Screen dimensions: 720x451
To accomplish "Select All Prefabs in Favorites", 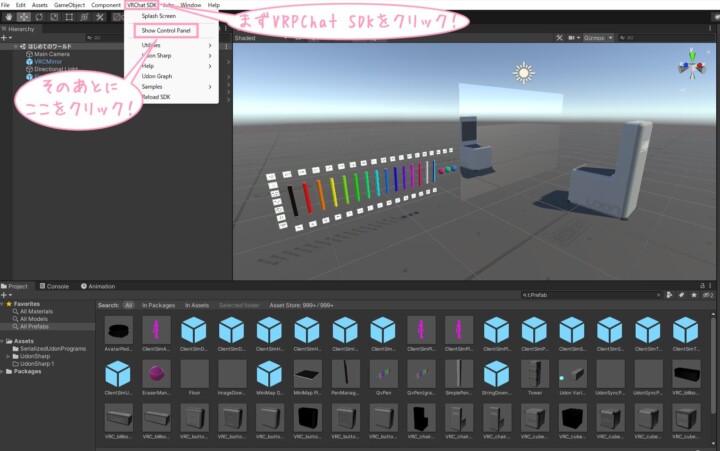I will 34,327.
